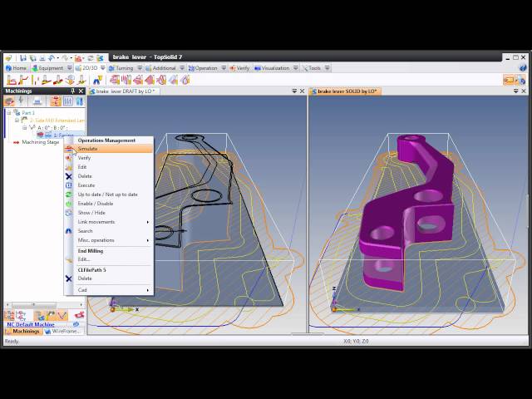Select Verify from Operations Management menu
The image size is (532, 399).
coord(85,158)
